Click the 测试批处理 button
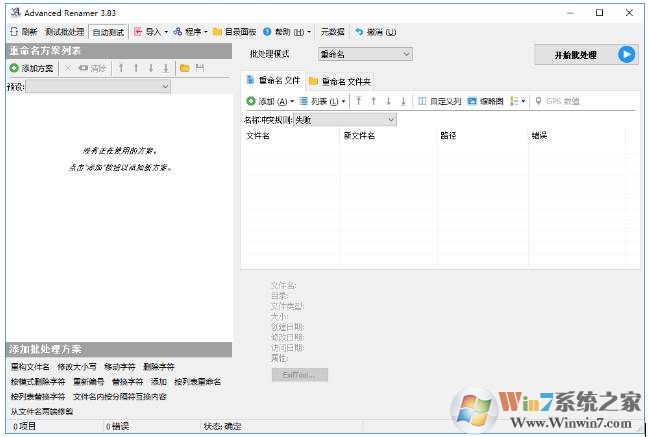The width and height of the screenshot is (648, 437). click(x=65, y=31)
